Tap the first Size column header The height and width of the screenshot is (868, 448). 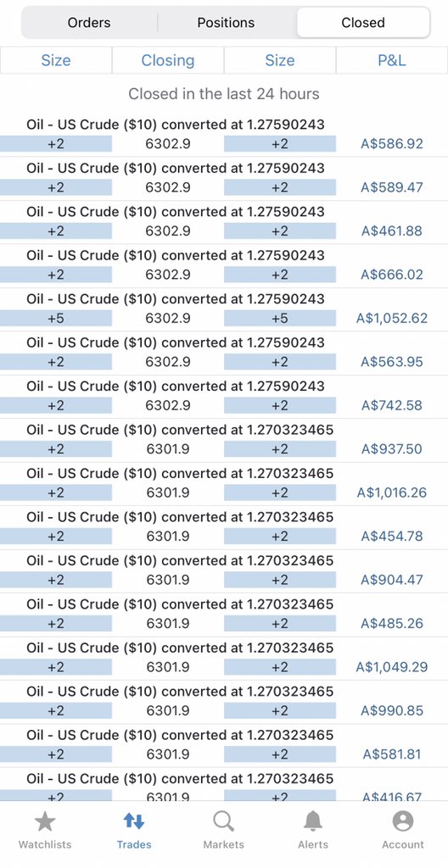pos(56,60)
